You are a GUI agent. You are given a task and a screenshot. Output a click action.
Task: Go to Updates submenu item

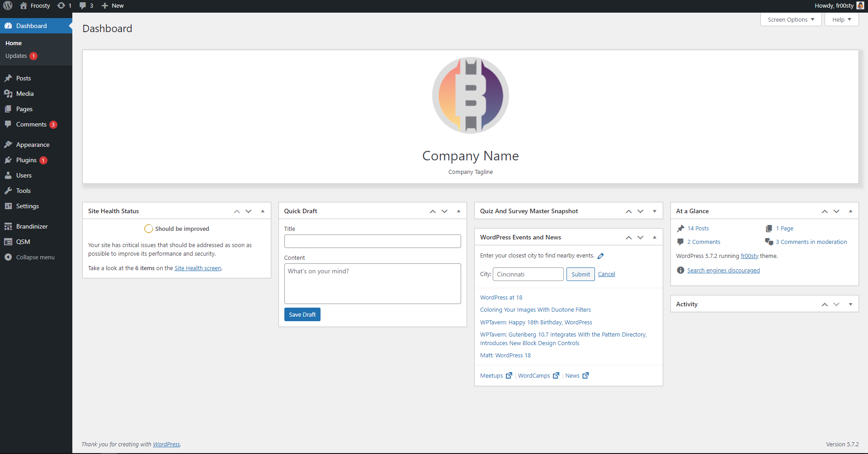click(x=21, y=56)
